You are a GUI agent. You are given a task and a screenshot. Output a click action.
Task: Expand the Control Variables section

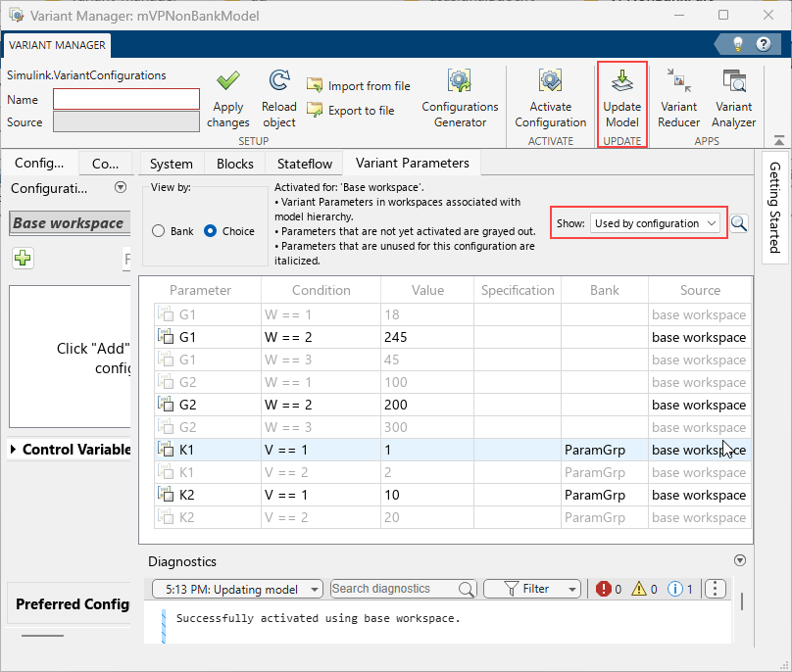coord(13,449)
